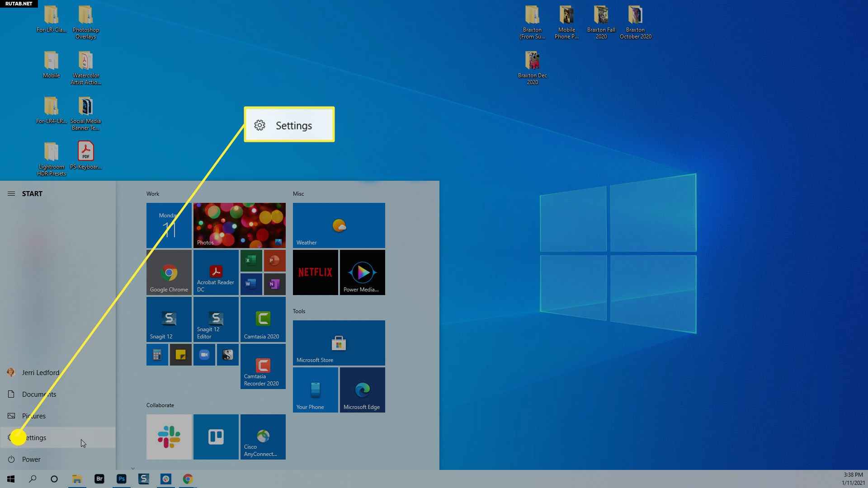Screen dimensions: 868x488
Task: Expand Misc section in Start Menu
Action: coord(298,193)
